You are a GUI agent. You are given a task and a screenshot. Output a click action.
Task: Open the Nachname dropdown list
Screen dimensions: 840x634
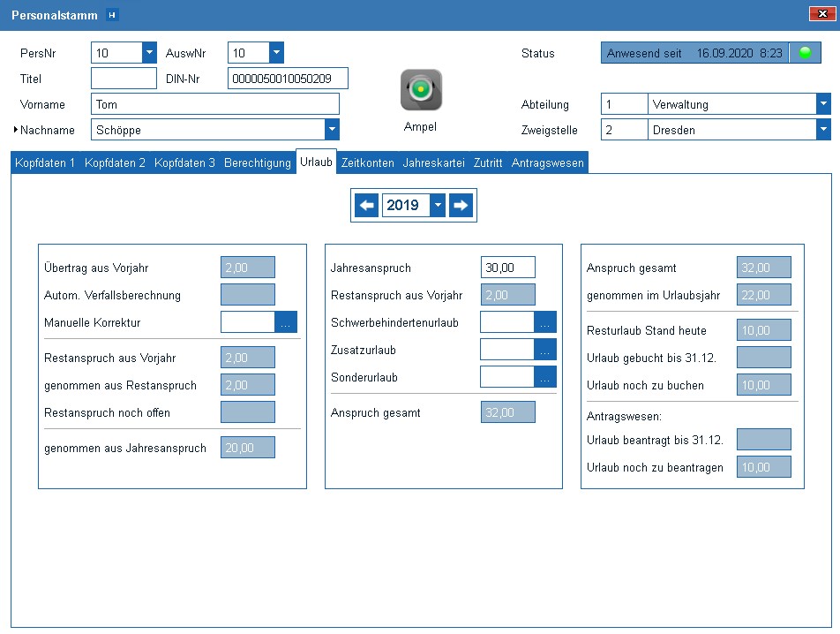click(332, 130)
